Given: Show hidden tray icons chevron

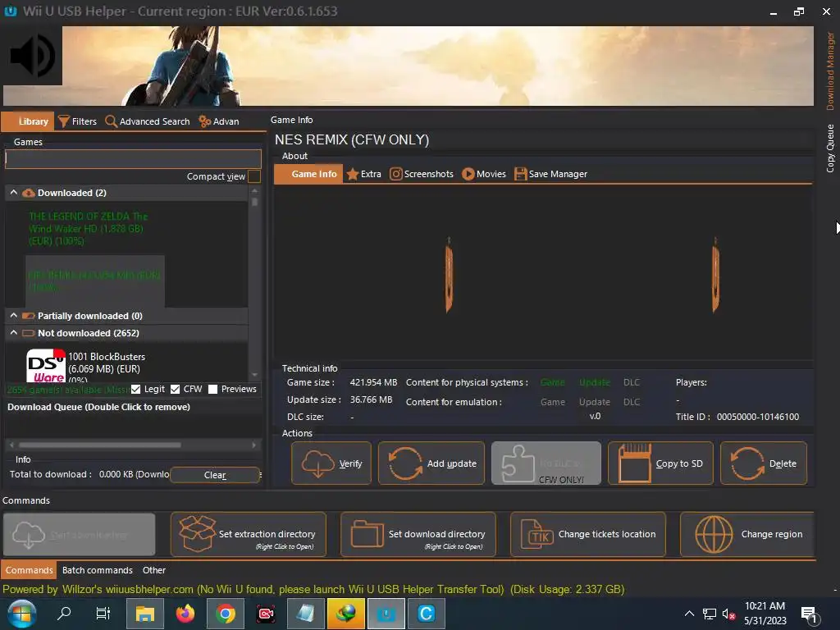Looking at the screenshot, I should point(689,614).
